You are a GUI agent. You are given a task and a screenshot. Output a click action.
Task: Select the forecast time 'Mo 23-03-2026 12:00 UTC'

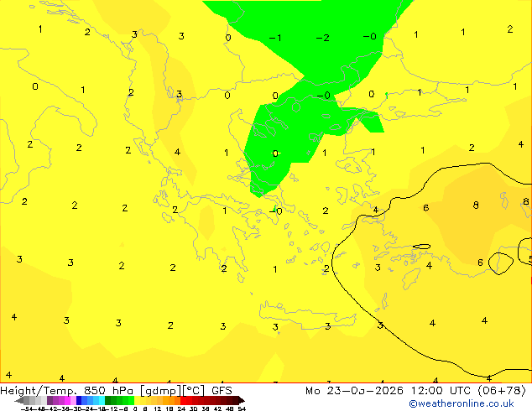point(390,391)
